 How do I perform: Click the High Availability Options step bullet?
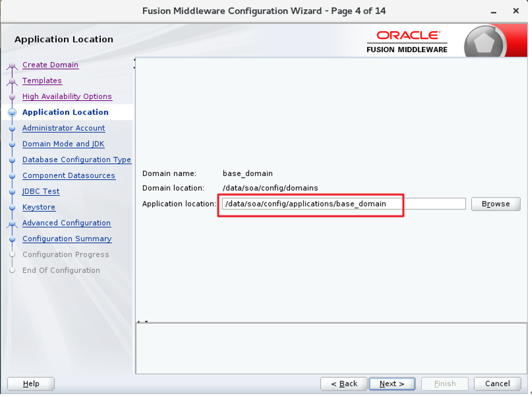point(12,97)
